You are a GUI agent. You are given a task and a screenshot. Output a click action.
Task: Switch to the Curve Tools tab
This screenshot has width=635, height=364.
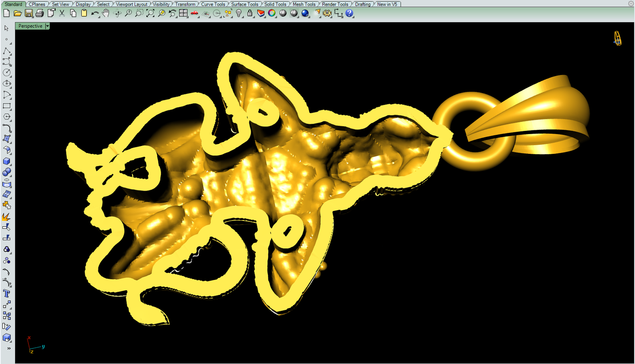[213, 4]
